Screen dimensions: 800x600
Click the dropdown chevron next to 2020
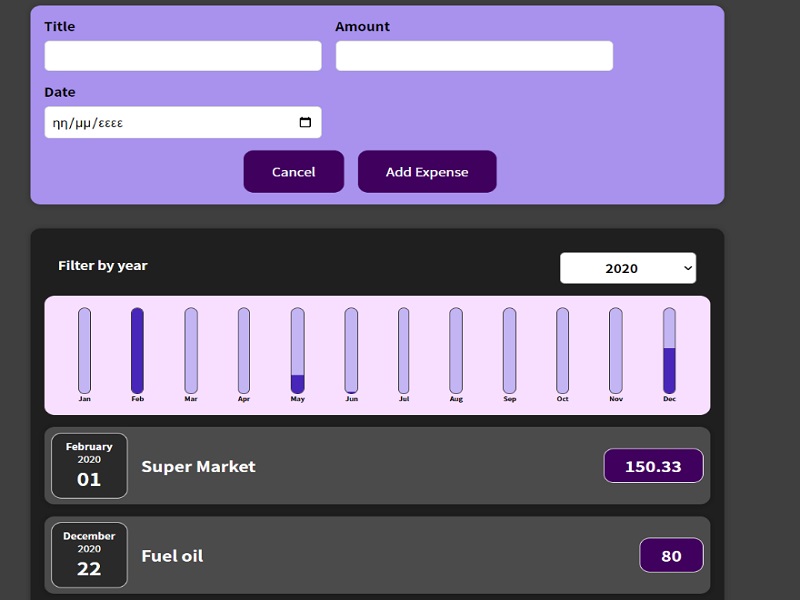tap(686, 268)
